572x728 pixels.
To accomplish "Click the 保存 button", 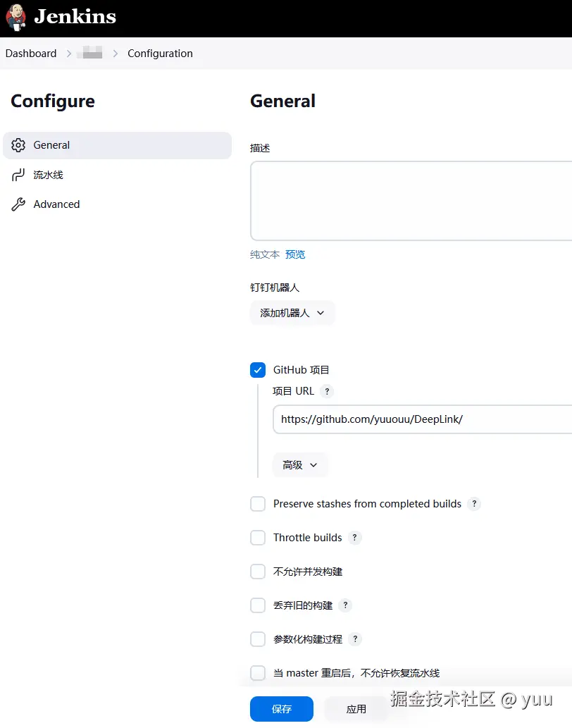I will point(281,709).
